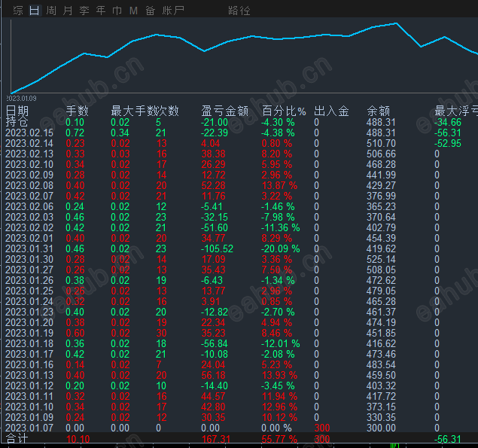Select the 余额 column header
The width and height of the screenshot is (478, 448).
point(379,111)
